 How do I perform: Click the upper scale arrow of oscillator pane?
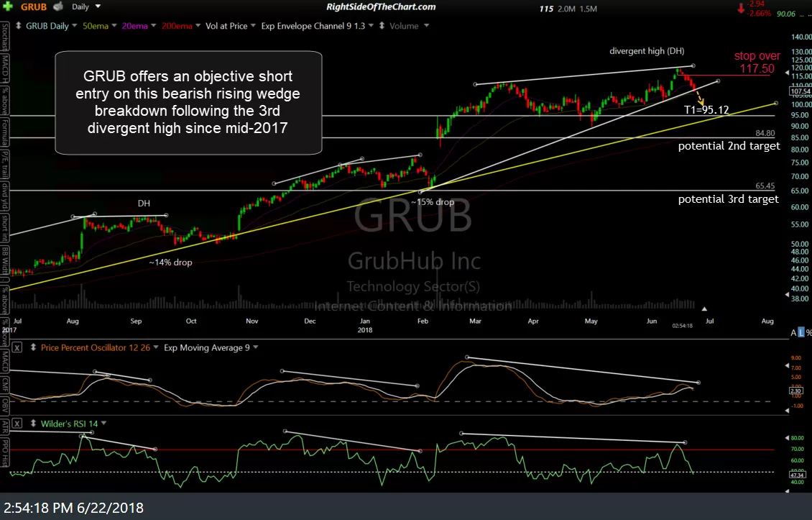(788, 365)
